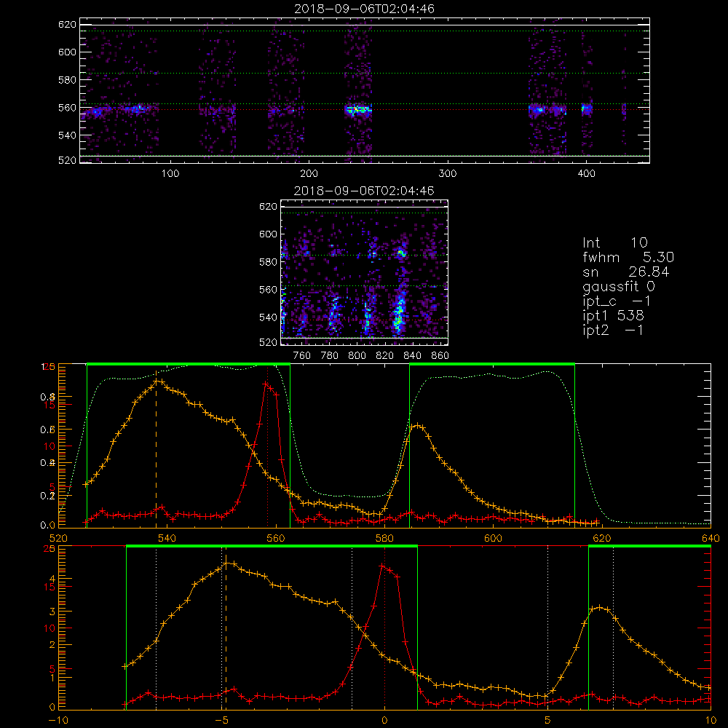The height and width of the screenshot is (728, 728).
Task: Click x-axis label 300 of the top spectrogram
Action: [448, 174]
